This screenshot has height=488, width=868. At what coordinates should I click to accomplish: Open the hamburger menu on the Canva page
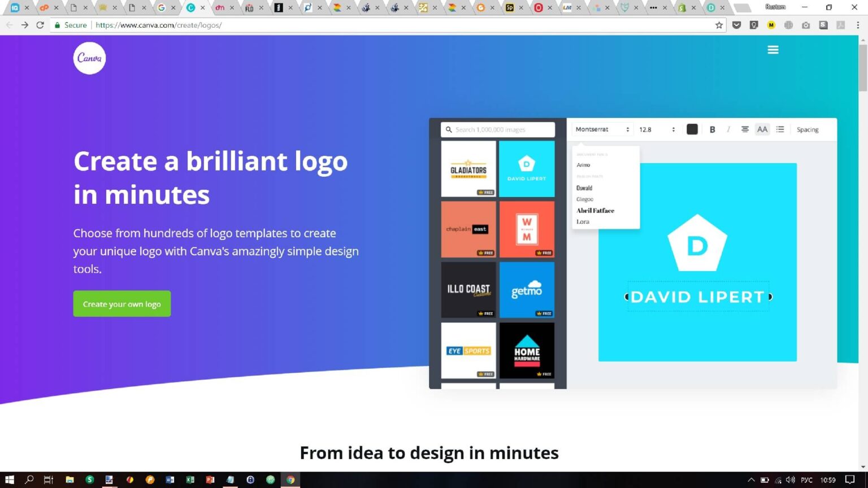[773, 50]
